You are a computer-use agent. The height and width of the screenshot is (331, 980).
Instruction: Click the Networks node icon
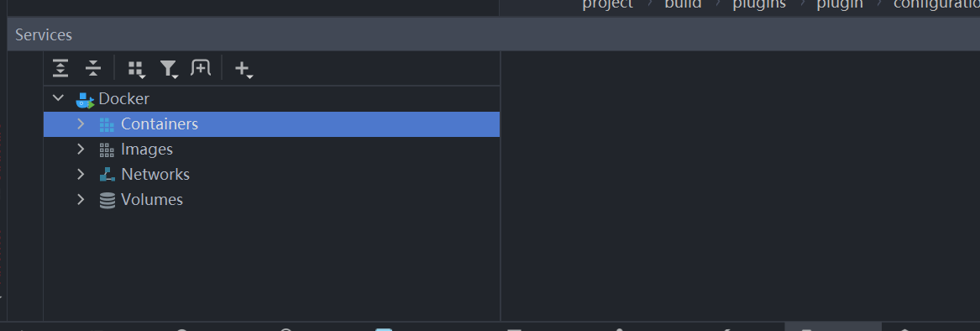click(x=107, y=175)
